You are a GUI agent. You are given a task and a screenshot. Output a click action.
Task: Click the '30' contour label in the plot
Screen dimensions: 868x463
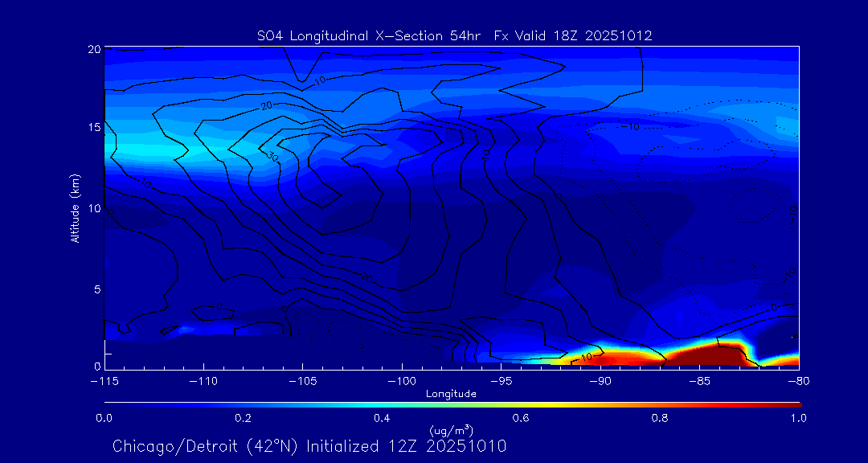pos(273,155)
